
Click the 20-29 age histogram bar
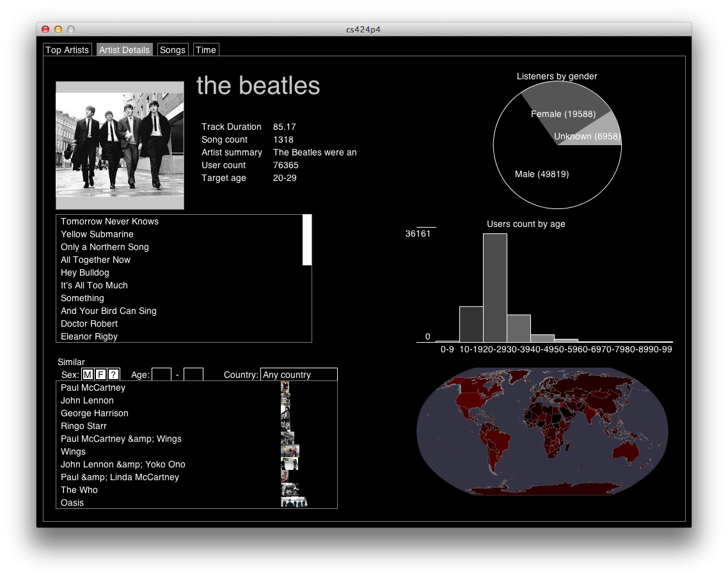pos(495,288)
